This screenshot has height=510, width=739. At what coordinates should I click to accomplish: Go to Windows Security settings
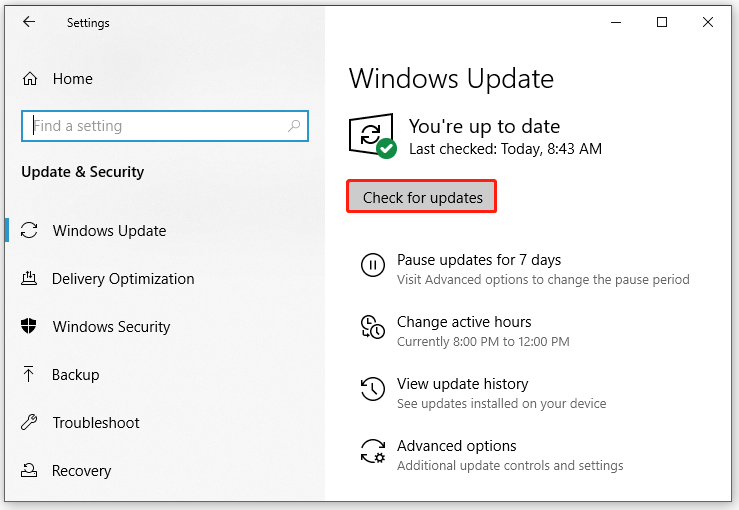[111, 327]
